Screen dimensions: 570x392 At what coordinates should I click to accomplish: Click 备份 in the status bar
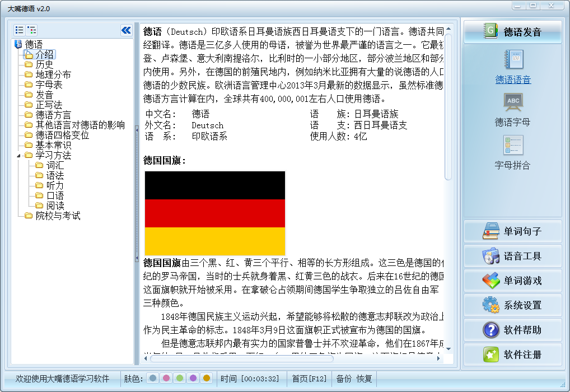click(x=344, y=379)
